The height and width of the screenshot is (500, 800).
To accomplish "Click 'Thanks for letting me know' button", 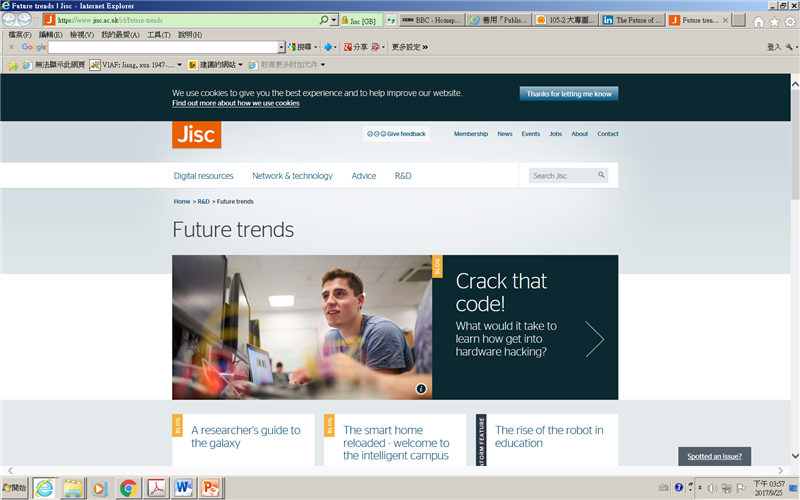I will [x=568, y=94].
